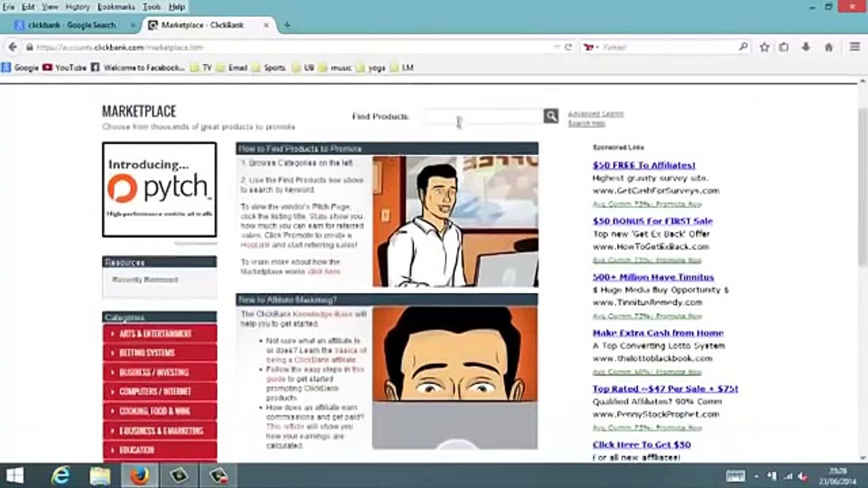Open the History menu
This screenshot has width=868, height=488.
(x=77, y=7)
